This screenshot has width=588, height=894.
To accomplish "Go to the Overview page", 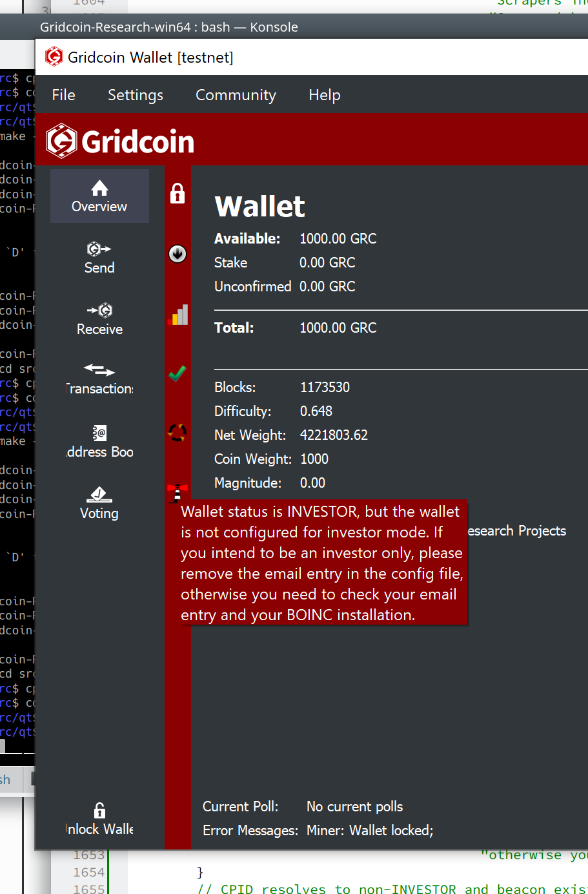I will (99, 196).
